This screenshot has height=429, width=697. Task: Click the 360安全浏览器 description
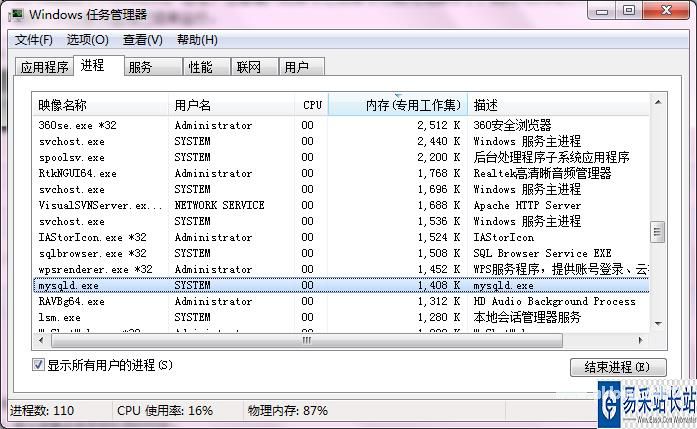click(x=512, y=125)
